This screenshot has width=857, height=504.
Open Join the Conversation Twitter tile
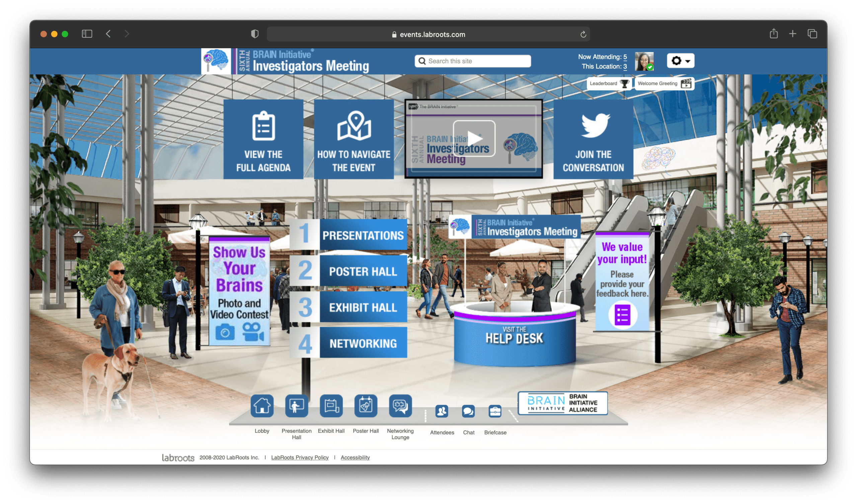pyautogui.click(x=594, y=139)
